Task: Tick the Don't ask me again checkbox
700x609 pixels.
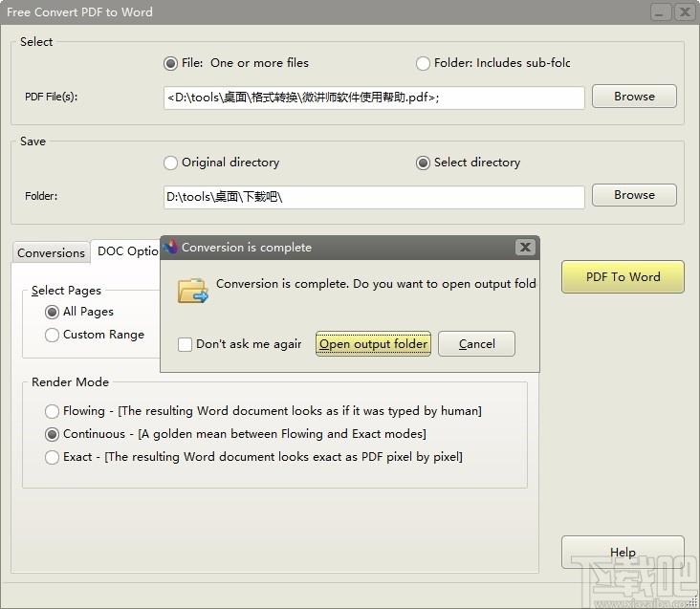Action: [185, 344]
